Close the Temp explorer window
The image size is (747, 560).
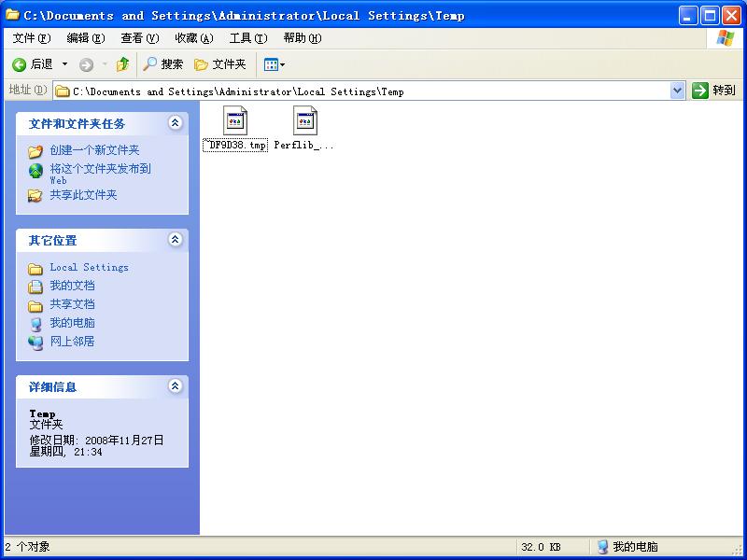point(731,16)
